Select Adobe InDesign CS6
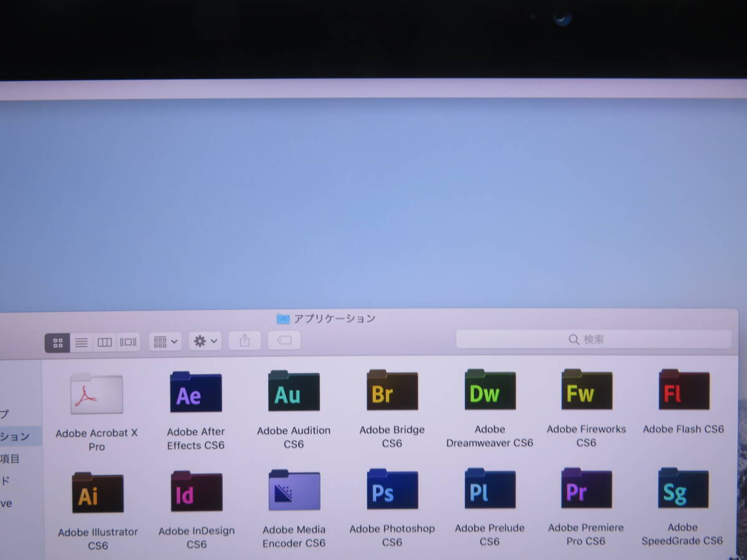The image size is (747, 560). tap(195, 491)
